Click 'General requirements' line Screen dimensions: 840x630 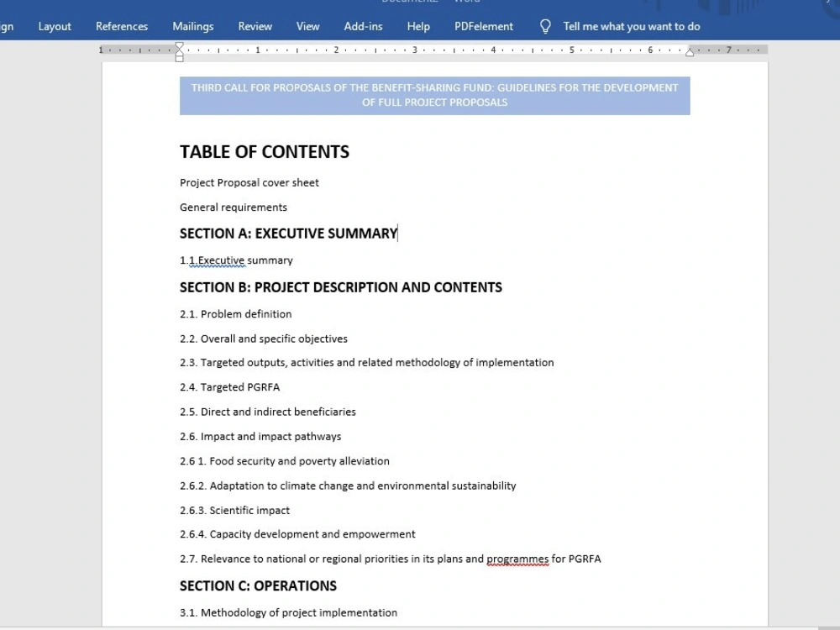point(233,207)
